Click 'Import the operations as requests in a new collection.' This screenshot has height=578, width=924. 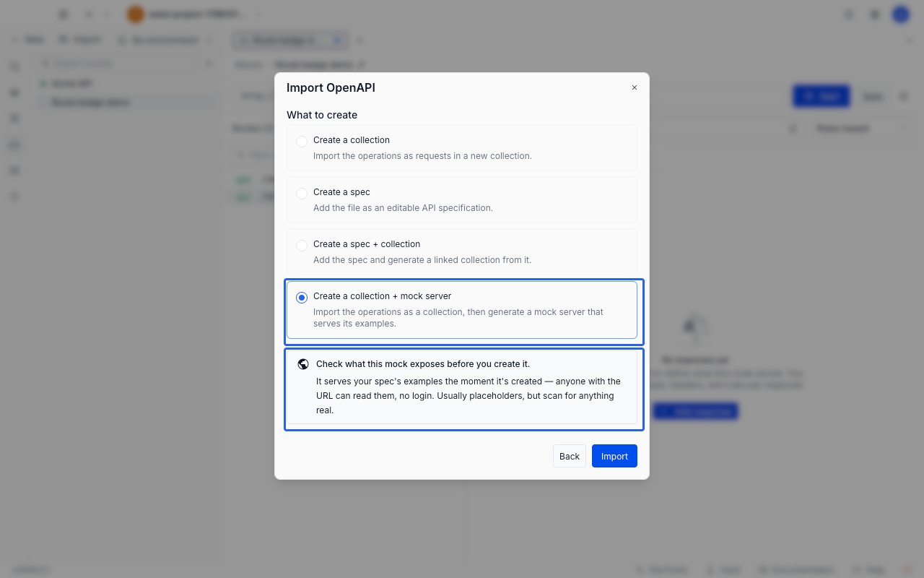[x=422, y=155]
